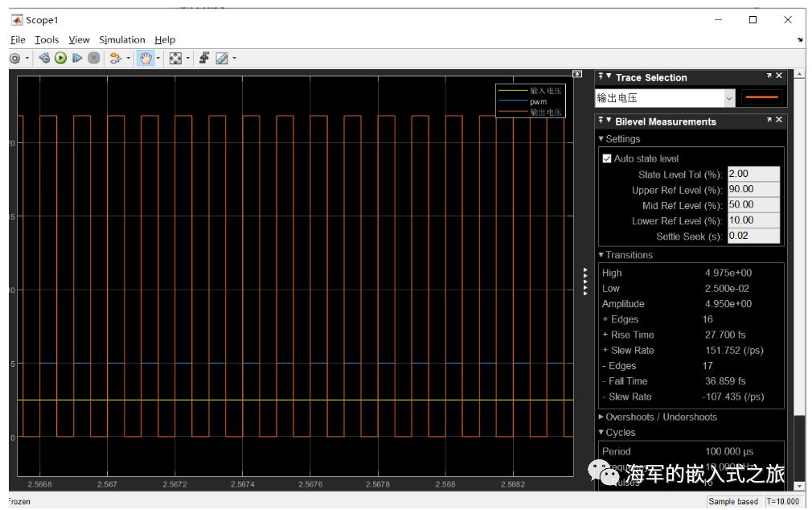Viewport: 812px width, 510px height.
Task: Open the Simulation menu
Action: 122,39
